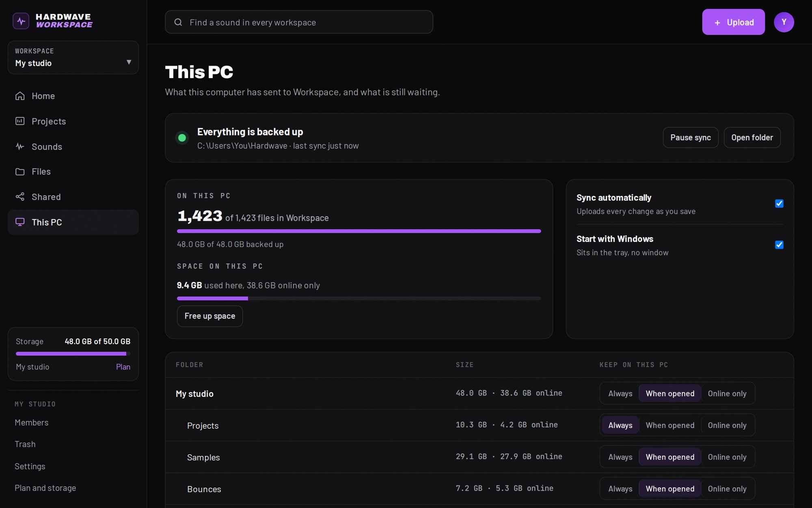Click the files backed-up progress bar
Image resolution: width=812 pixels, height=508 pixels.
(359, 231)
